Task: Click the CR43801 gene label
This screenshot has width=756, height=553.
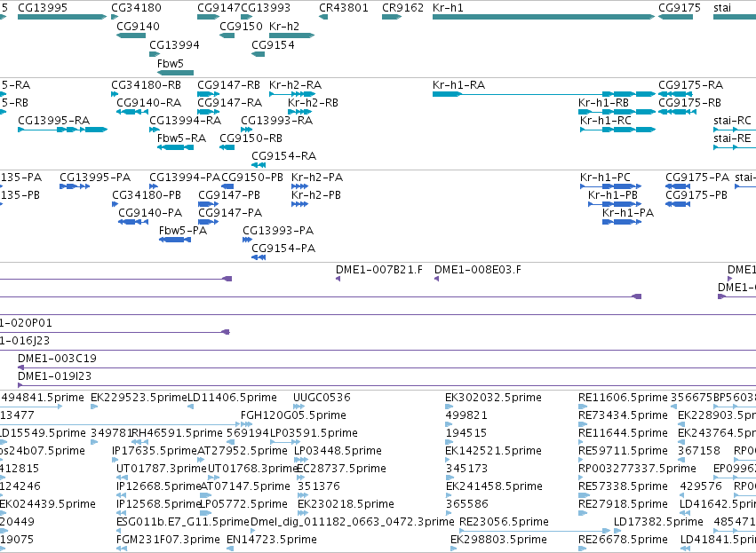Action: pyautogui.click(x=344, y=8)
